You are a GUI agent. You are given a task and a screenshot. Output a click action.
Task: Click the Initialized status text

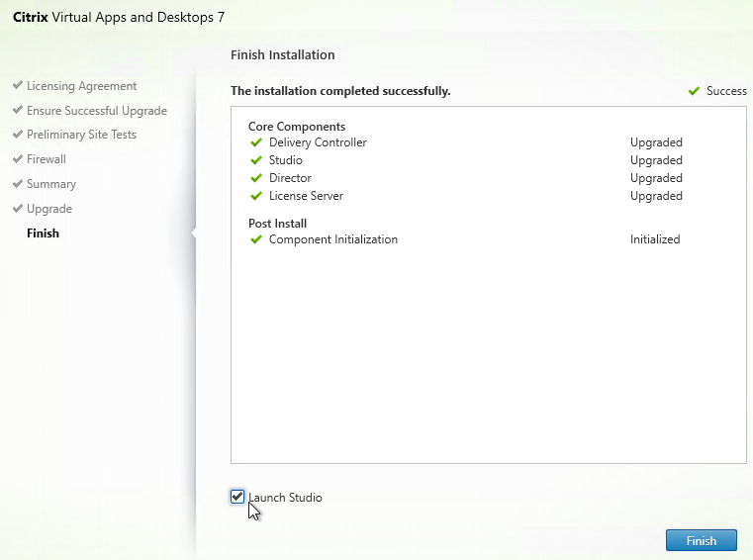(655, 239)
